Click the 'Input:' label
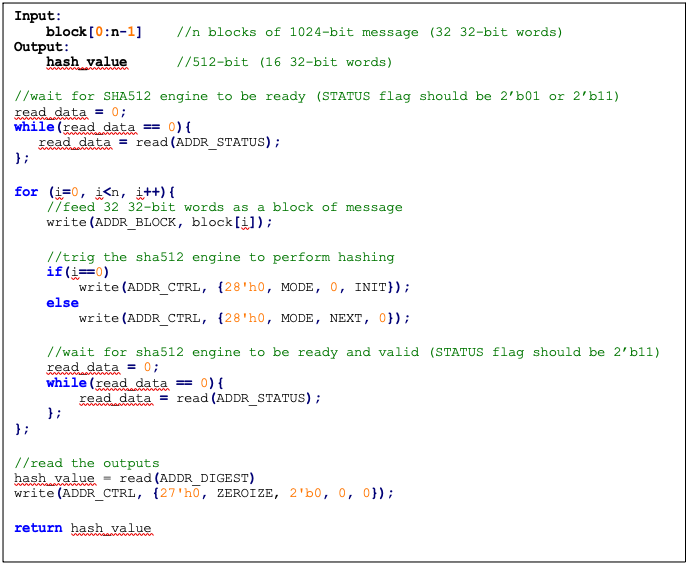This screenshot has width=688, height=563. (x=38, y=16)
